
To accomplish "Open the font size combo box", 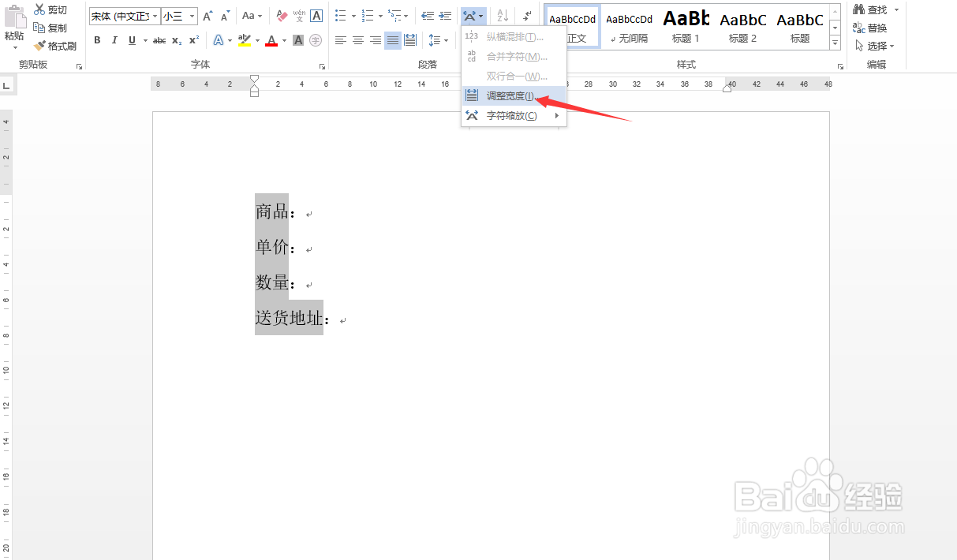I will coord(179,16).
